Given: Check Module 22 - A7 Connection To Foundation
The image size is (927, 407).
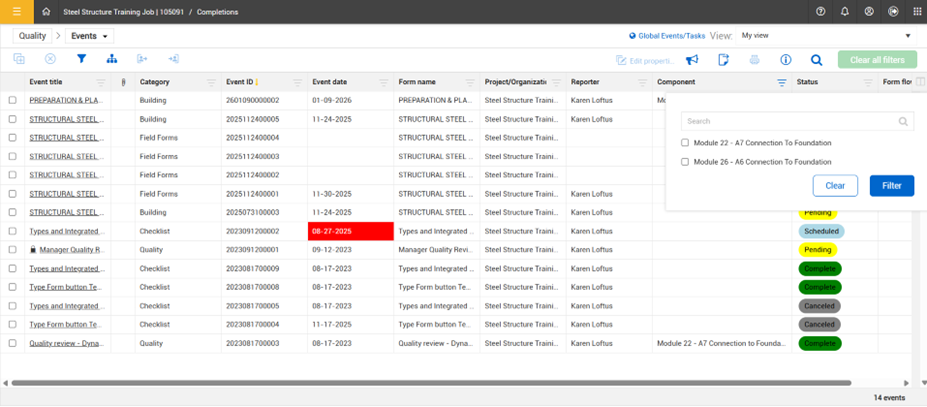Looking at the screenshot, I should [685, 143].
